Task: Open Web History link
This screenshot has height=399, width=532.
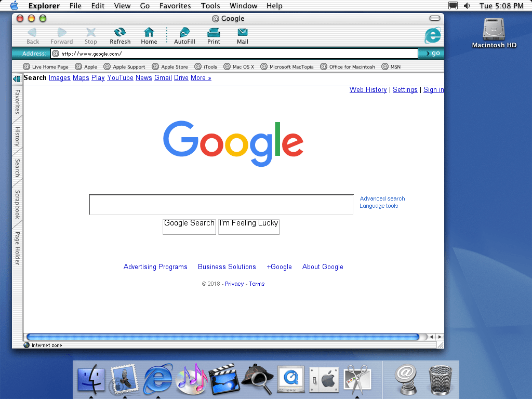Action: pos(368,89)
